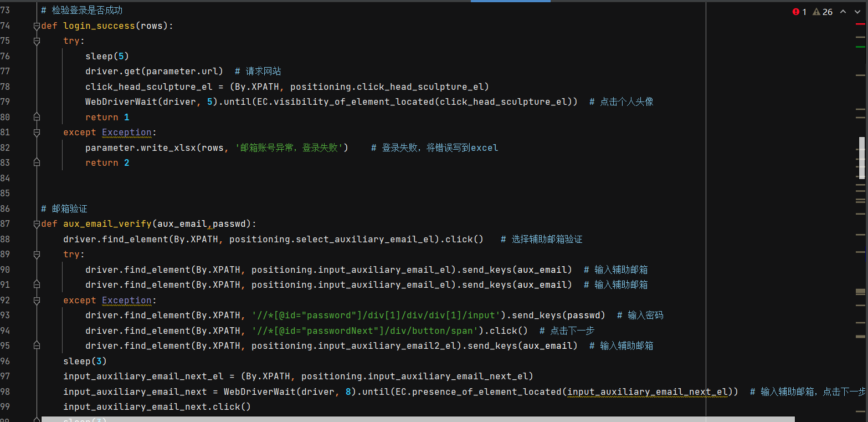
Task: Collapse the try block on line 89
Action: pyautogui.click(x=37, y=255)
